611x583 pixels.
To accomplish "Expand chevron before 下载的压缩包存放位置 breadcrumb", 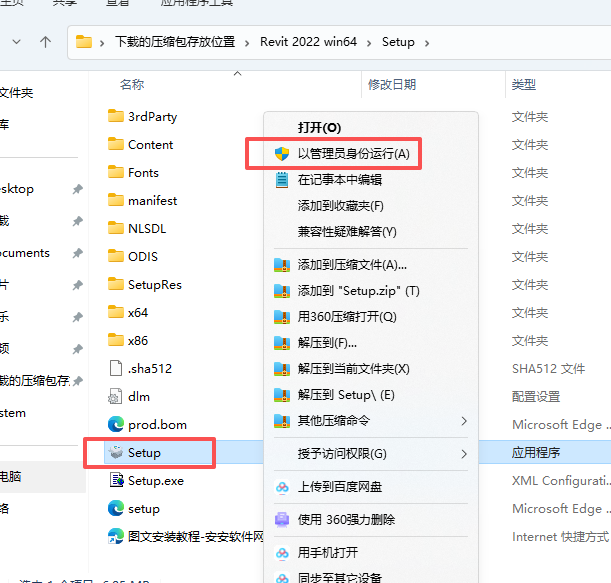I will tap(102, 43).
